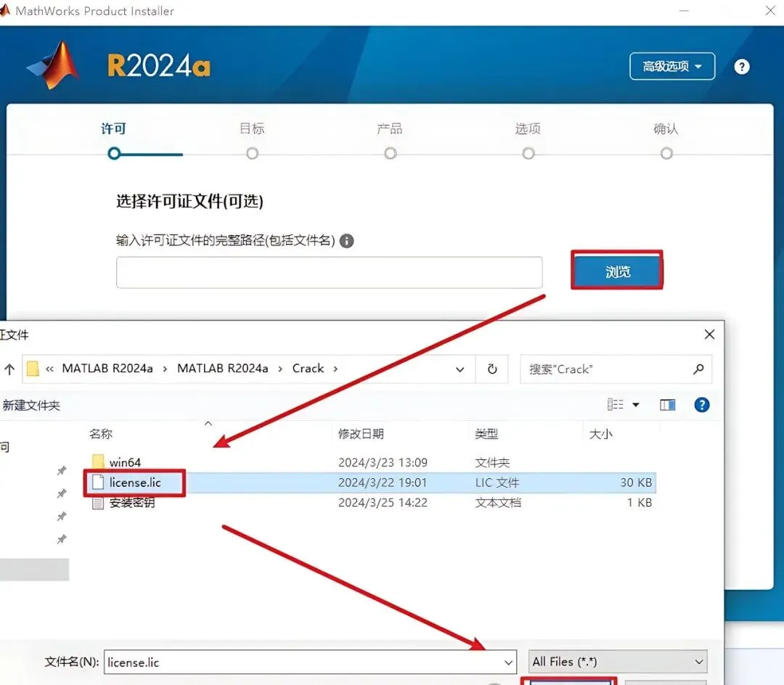The image size is (784, 685).
Task: Sort by 修改日期 column header
Action: (361, 434)
